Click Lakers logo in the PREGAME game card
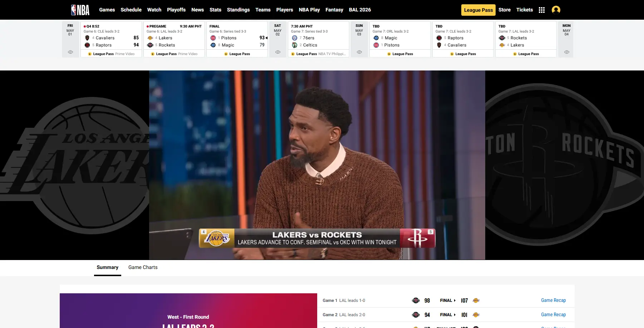 coord(150,38)
